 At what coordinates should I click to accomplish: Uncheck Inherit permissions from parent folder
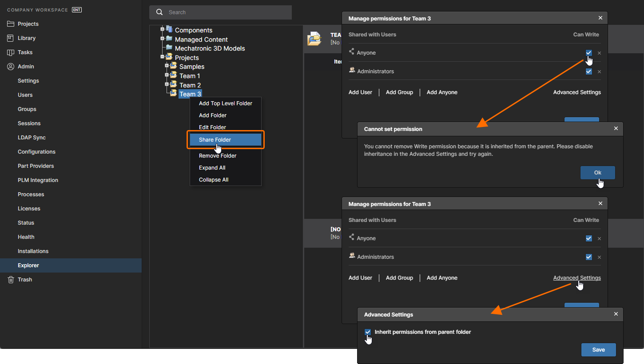pos(368,332)
